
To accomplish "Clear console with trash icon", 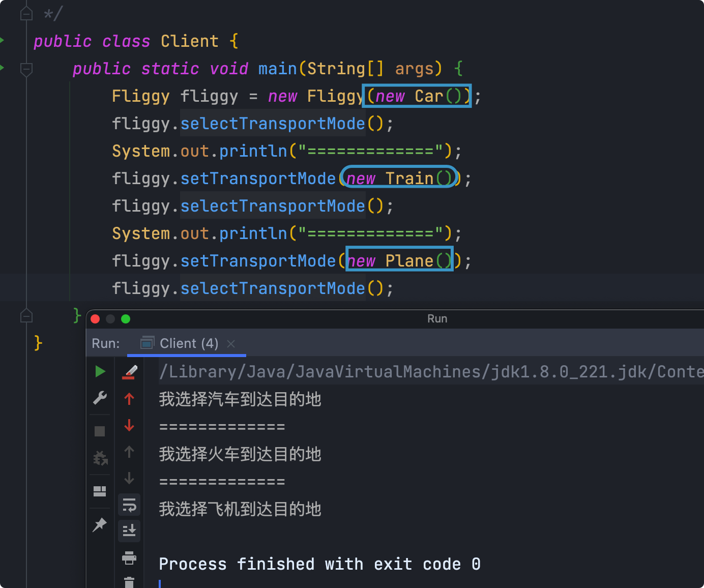I will point(129,582).
